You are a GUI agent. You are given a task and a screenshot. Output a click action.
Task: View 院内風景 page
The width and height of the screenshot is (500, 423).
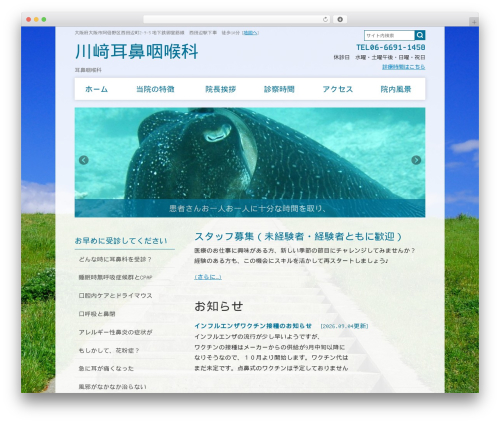click(396, 89)
